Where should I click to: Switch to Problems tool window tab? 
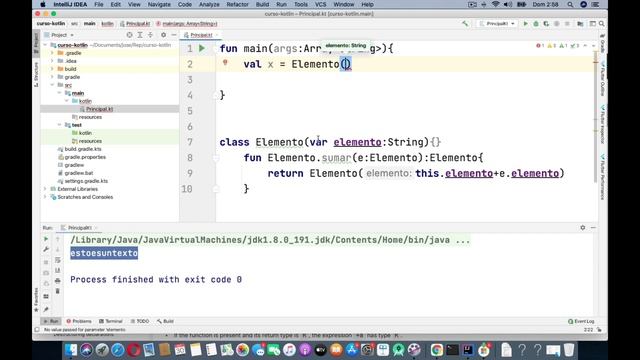[79, 321]
